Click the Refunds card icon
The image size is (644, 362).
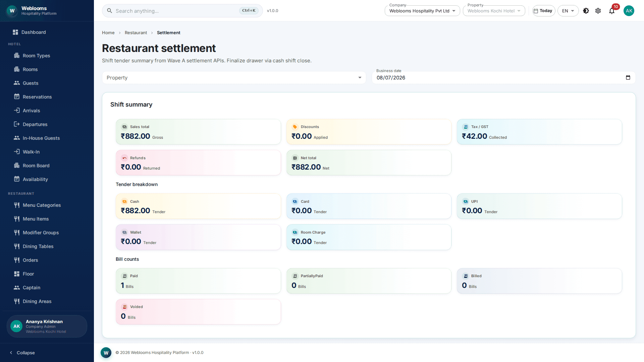point(124,158)
